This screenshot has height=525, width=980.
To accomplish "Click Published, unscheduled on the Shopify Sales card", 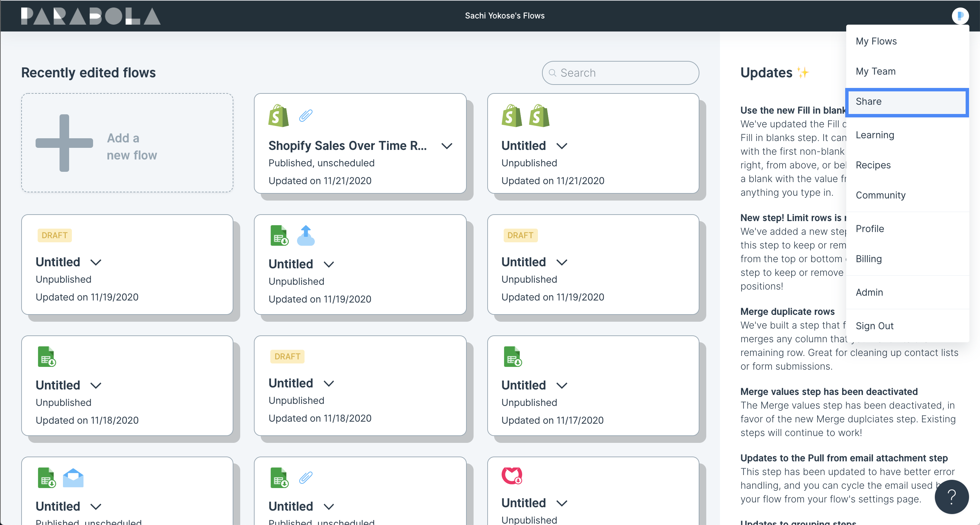I will [x=321, y=163].
